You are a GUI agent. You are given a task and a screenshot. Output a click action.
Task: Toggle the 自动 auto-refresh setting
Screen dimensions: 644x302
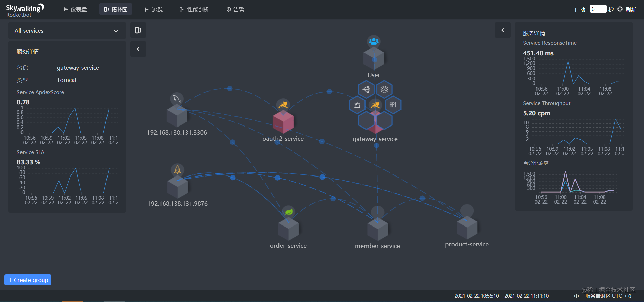coord(580,9)
